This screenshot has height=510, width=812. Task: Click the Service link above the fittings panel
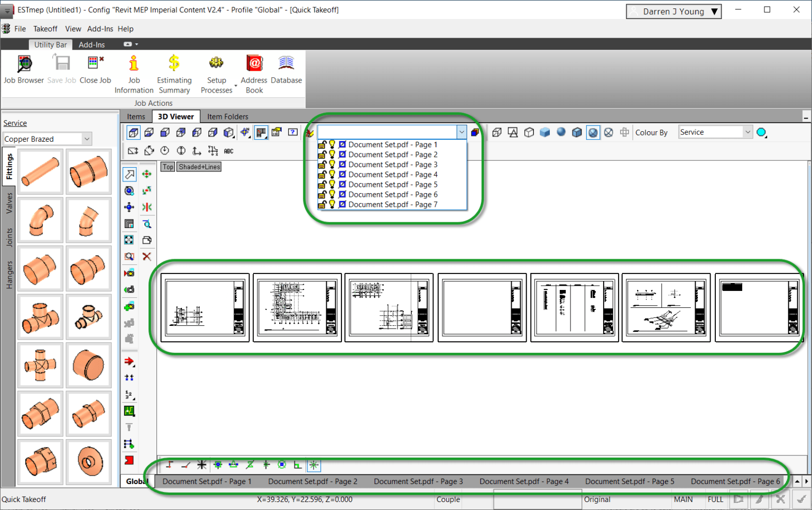click(15, 123)
